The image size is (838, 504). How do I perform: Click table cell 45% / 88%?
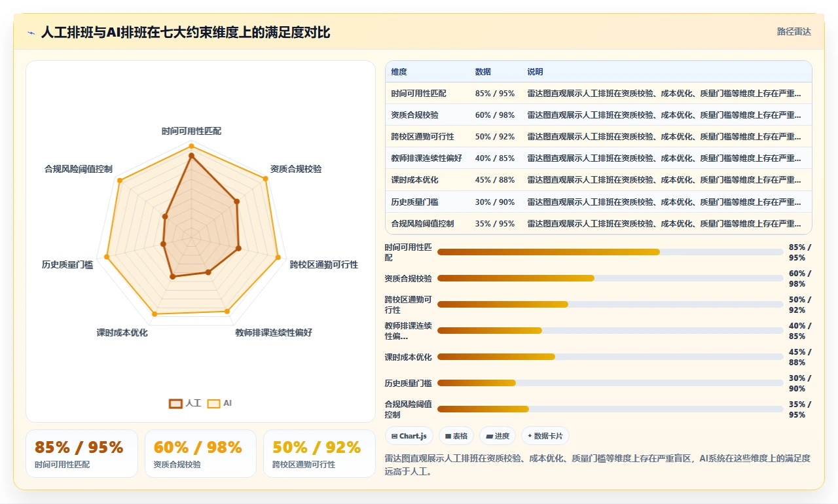(495, 180)
